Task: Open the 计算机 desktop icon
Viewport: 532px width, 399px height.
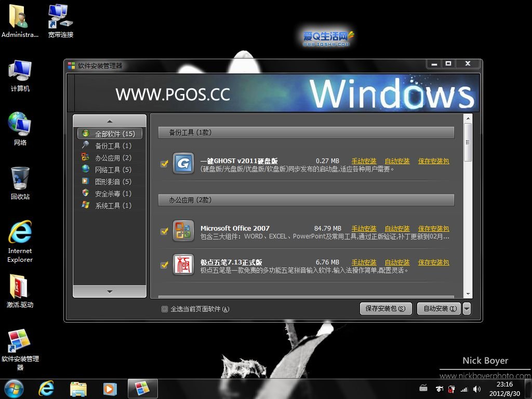Action: coord(20,75)
